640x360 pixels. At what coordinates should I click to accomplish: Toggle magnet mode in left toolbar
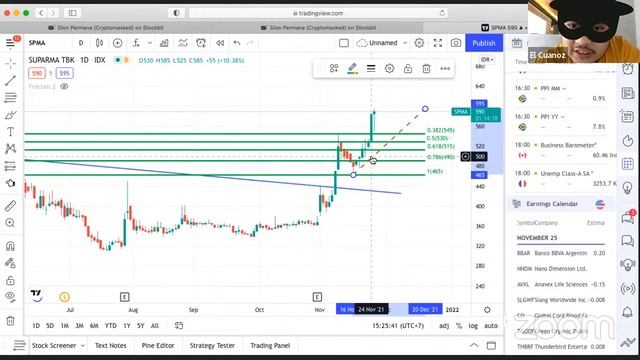[11, 246]
